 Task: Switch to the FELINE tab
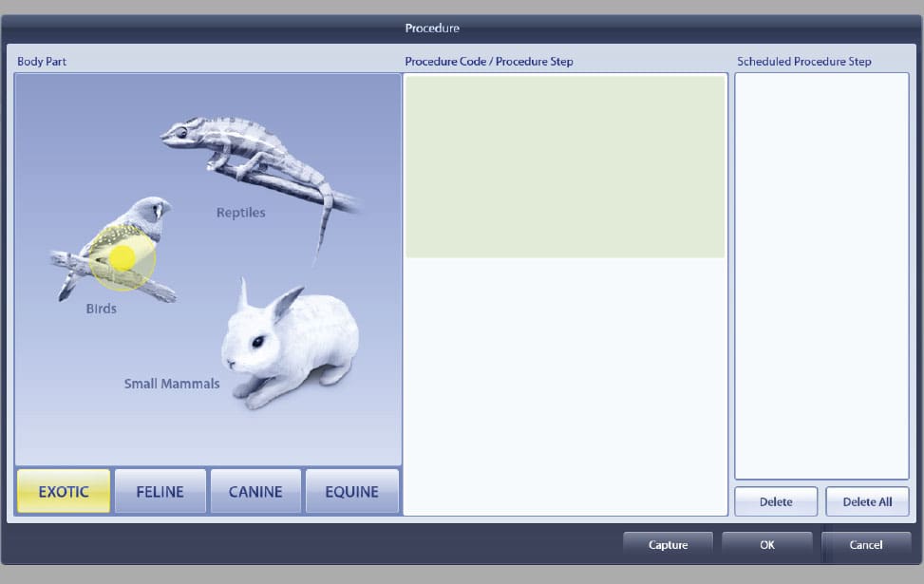tap(160, 491)
